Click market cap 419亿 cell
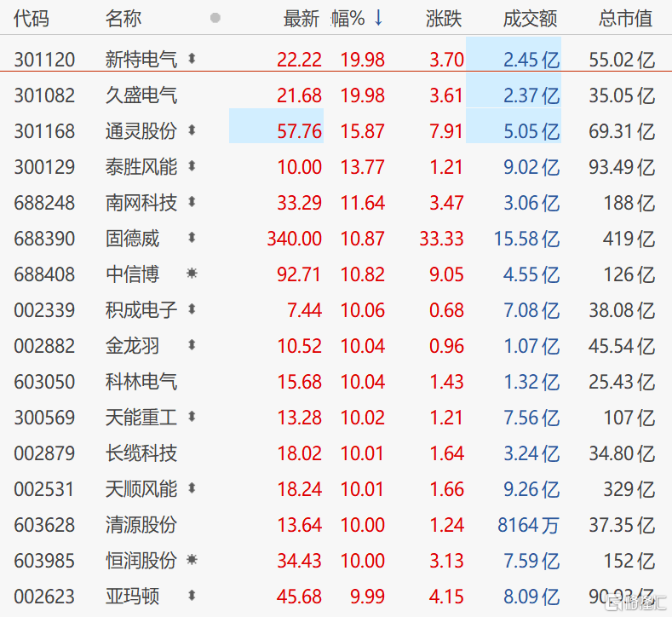672x617 pixels. click(x=629, y=239)
